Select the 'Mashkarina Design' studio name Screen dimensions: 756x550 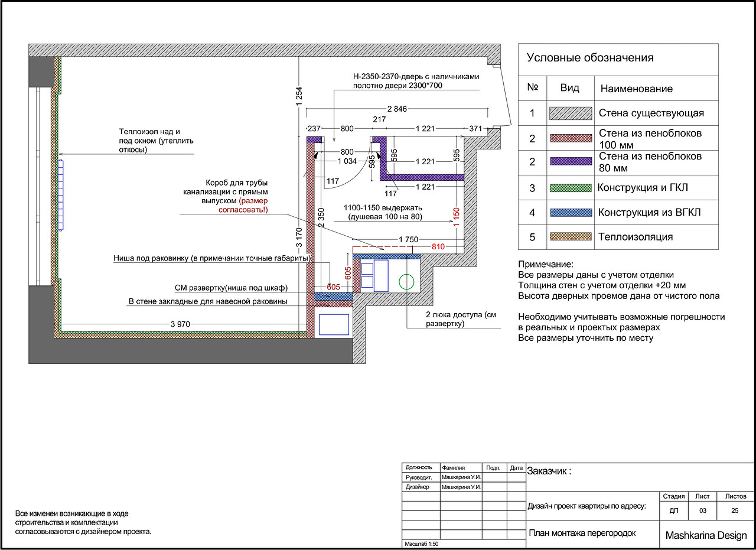706,536
